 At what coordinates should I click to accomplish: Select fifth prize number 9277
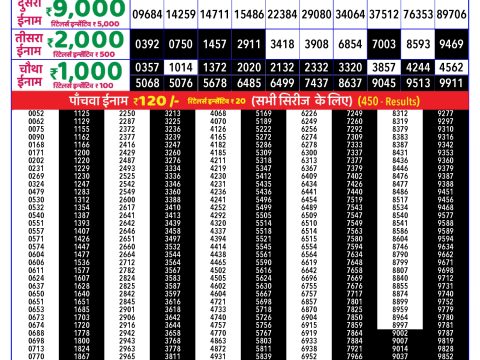(x=445, y=113)
